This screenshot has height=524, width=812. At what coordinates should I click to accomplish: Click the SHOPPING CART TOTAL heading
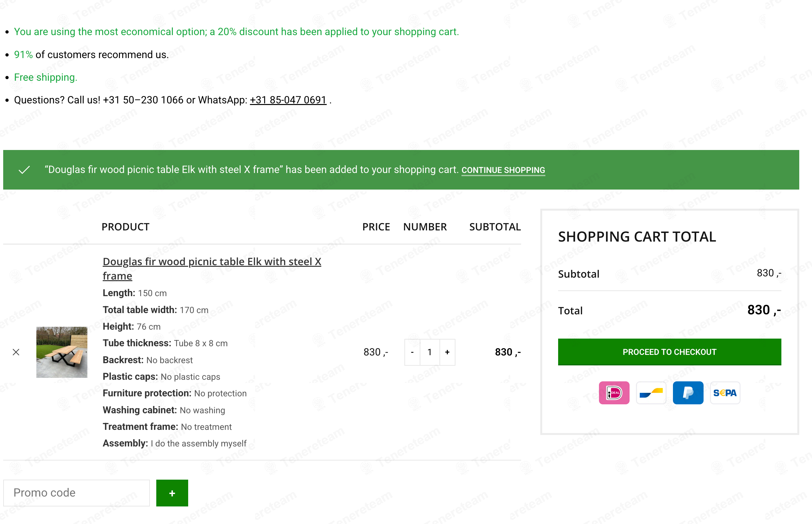tap(637, 237)
